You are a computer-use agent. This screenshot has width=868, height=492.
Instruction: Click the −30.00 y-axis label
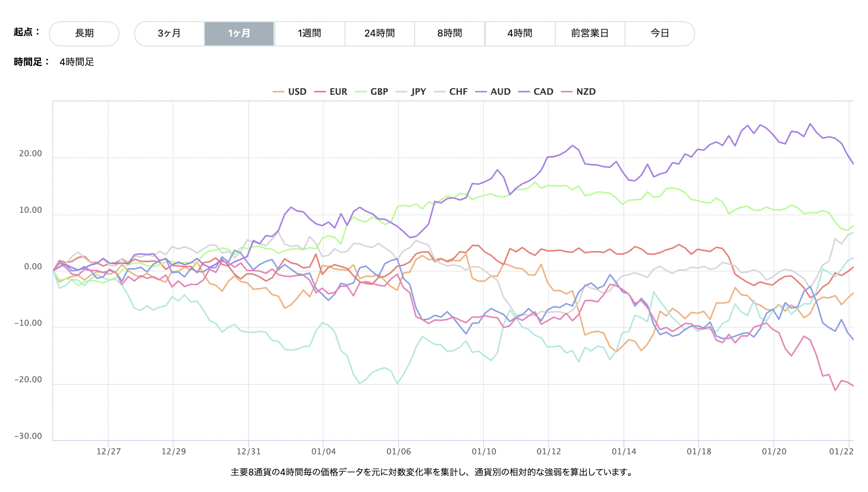pos(28,437)
